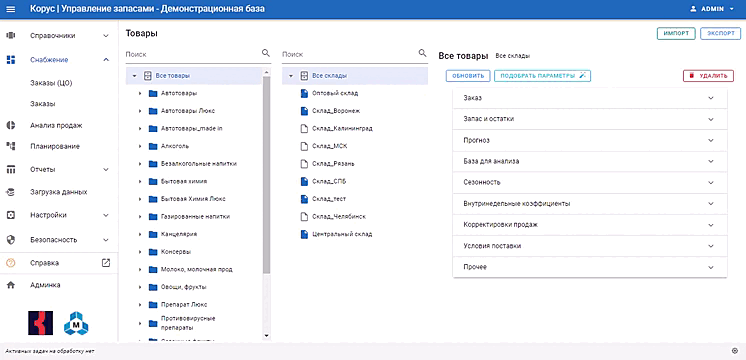Expand the Условия поставки panel
746x360 pixels.
pos(590,246)
